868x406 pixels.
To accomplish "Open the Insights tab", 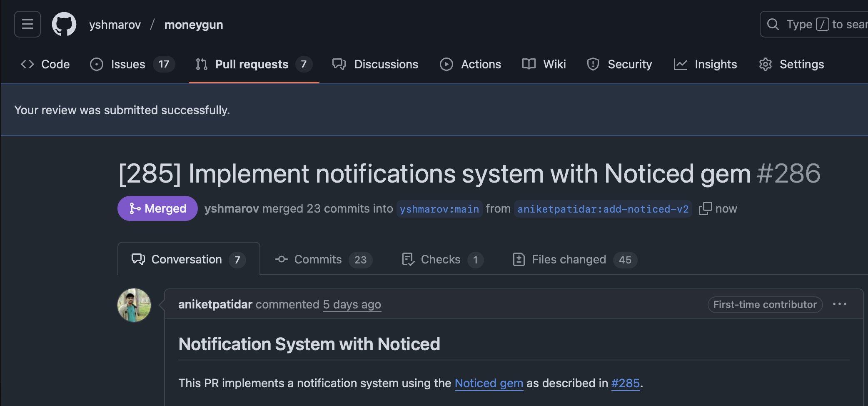I will point(705,64).
